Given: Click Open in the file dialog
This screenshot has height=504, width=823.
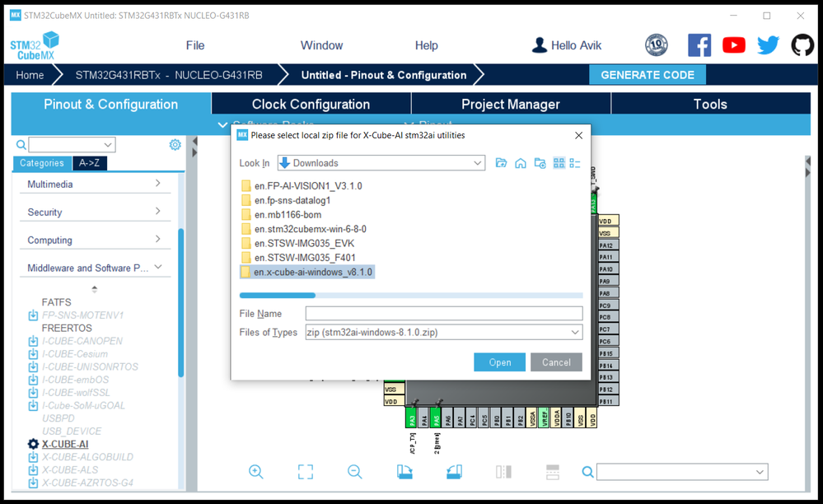Looking at the screenshot, I should [500, 362].
